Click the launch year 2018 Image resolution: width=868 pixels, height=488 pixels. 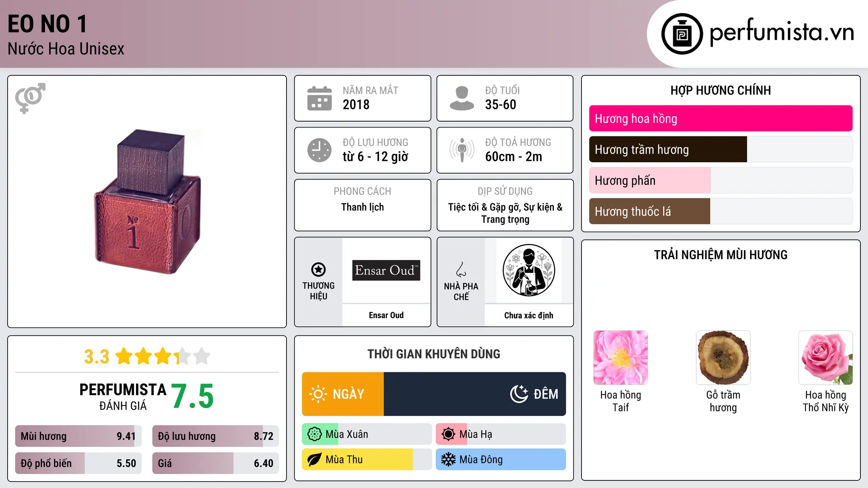[356, 105]
